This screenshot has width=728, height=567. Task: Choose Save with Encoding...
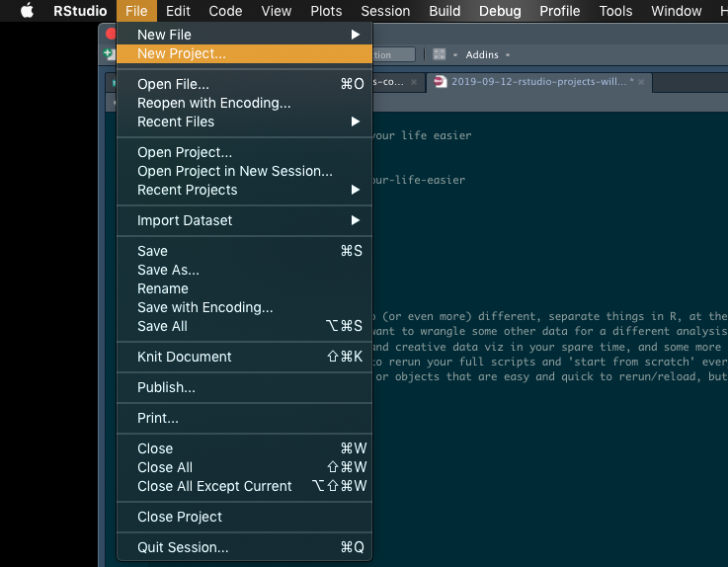coord(244,307)
